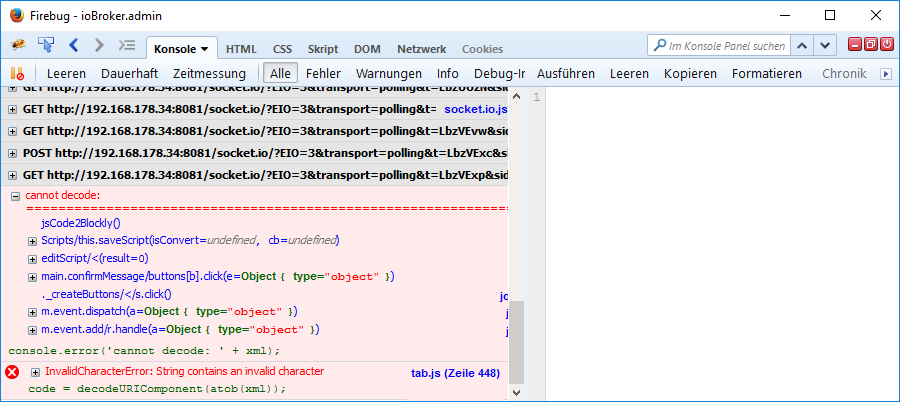Expand GET request with socket.io.js link
This screenshot has width=900, height=402.
tap(13, 109)
